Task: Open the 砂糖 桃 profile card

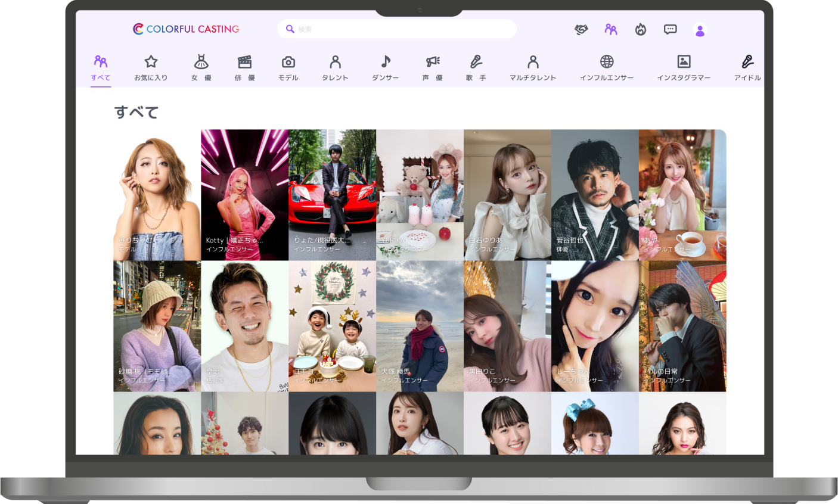Action: tap(157, 326)
